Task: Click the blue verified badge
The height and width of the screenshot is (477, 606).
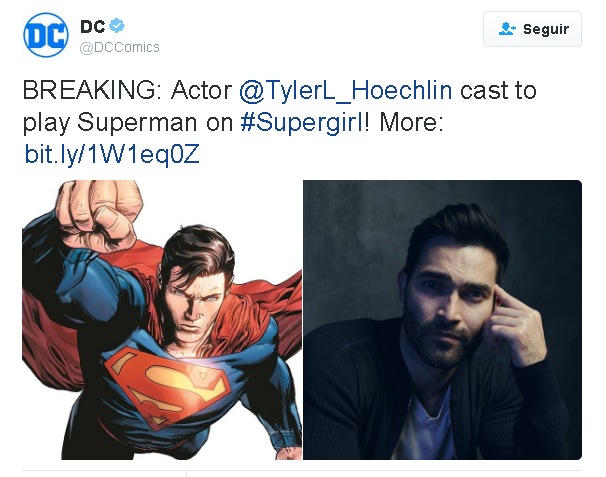Action: 117,26
